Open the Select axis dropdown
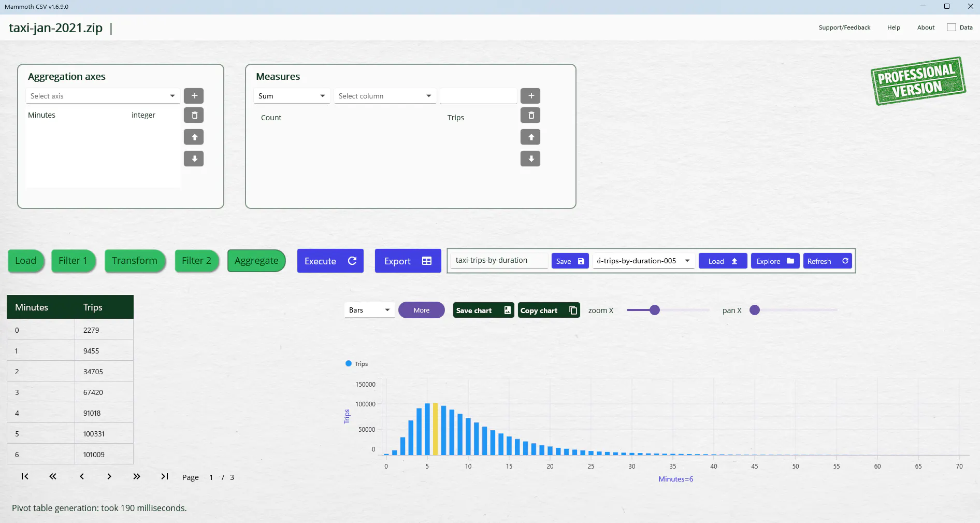The height and width of the screenshot is (523, 980). coord(103,96)
